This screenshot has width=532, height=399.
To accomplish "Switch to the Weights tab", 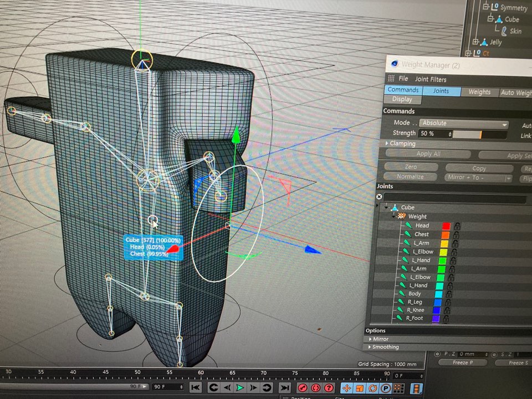I will pyautogui.click(x=479, y=92).
